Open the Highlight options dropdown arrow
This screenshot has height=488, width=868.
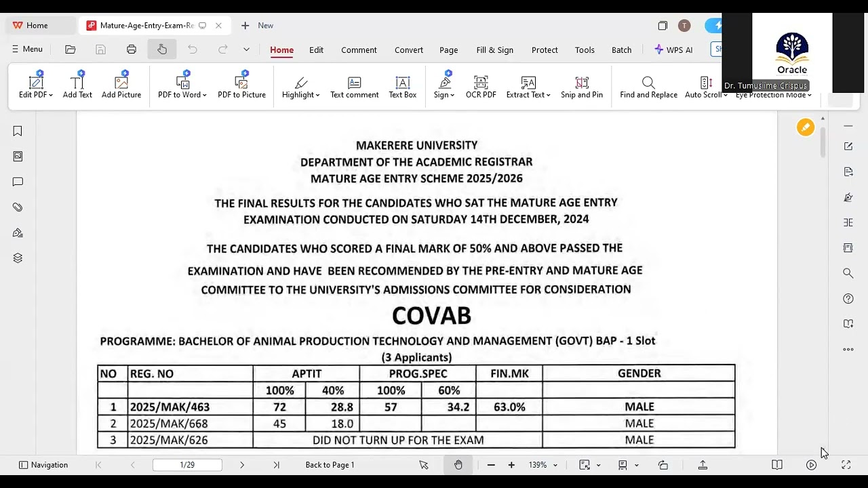coord(317,96)
